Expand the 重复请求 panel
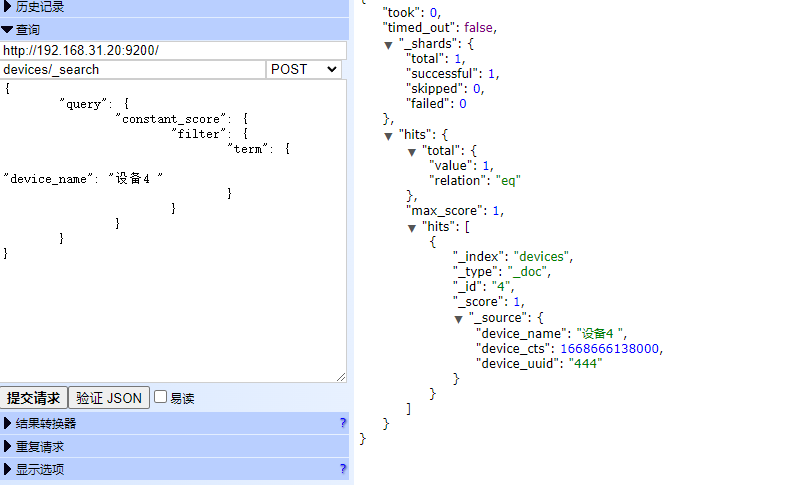The width and height of the screenshot is (787, 485). click(x=40, y=446)
